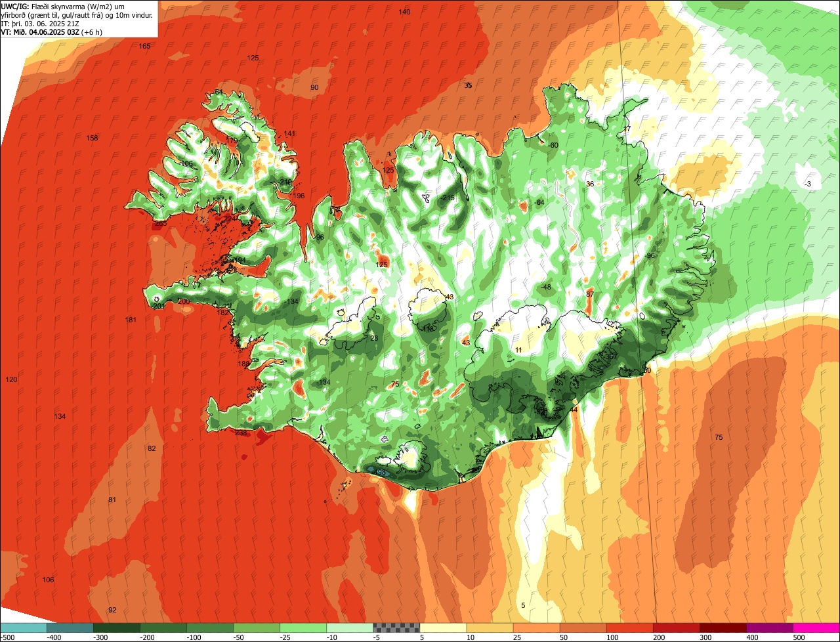Click the map value 120
This screenshot has width=840, height=642.
[11, 379]
